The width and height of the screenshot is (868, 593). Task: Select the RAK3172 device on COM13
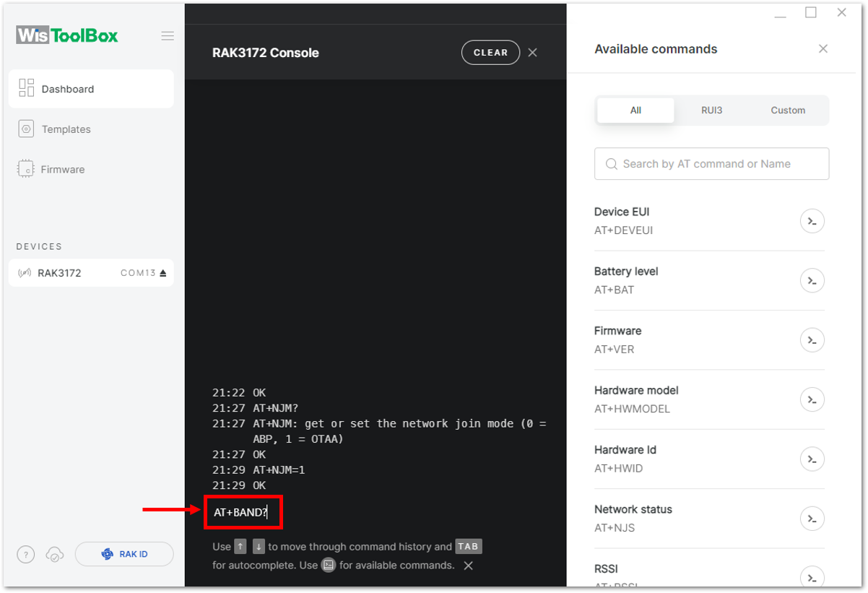tap(91, 273)
